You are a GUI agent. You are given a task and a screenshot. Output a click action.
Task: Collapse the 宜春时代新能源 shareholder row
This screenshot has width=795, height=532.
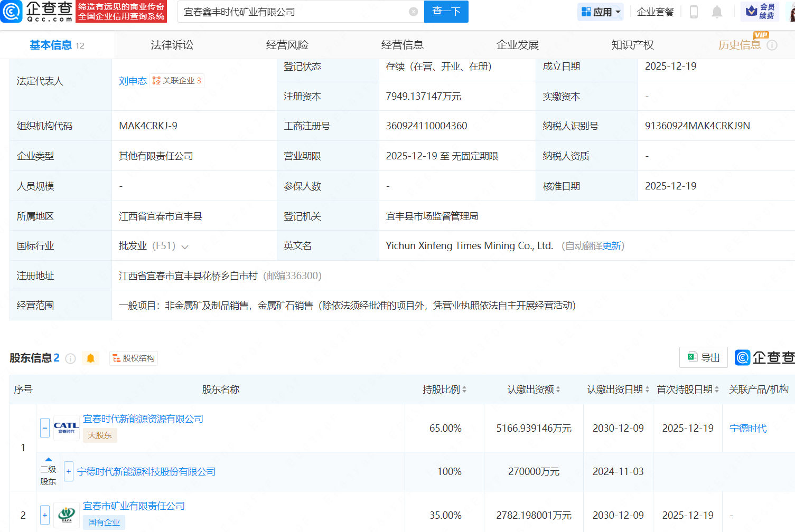coord(45,427)
